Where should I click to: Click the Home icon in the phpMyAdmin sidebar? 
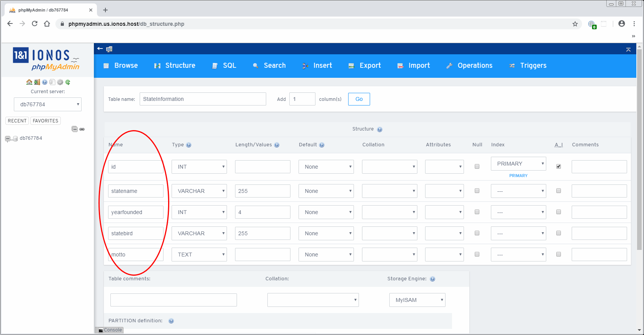pyautogui.click(x=29, y=82)
